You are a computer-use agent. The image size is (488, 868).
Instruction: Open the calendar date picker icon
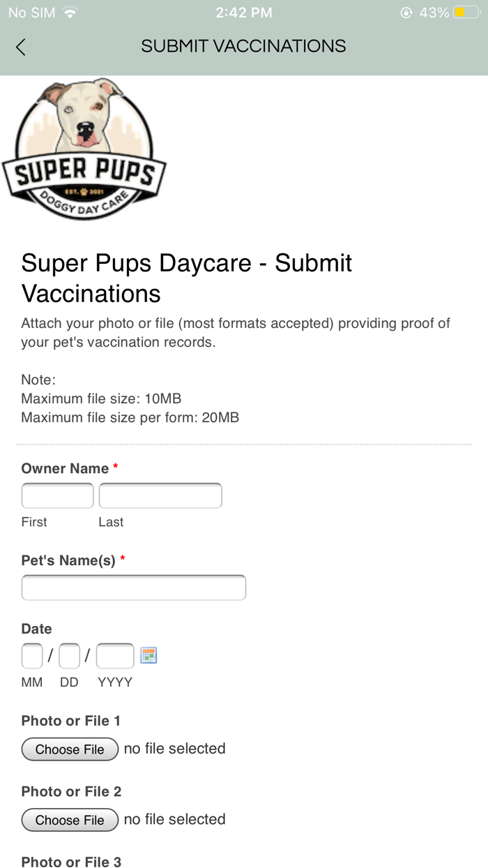click(x=148, y=655)
